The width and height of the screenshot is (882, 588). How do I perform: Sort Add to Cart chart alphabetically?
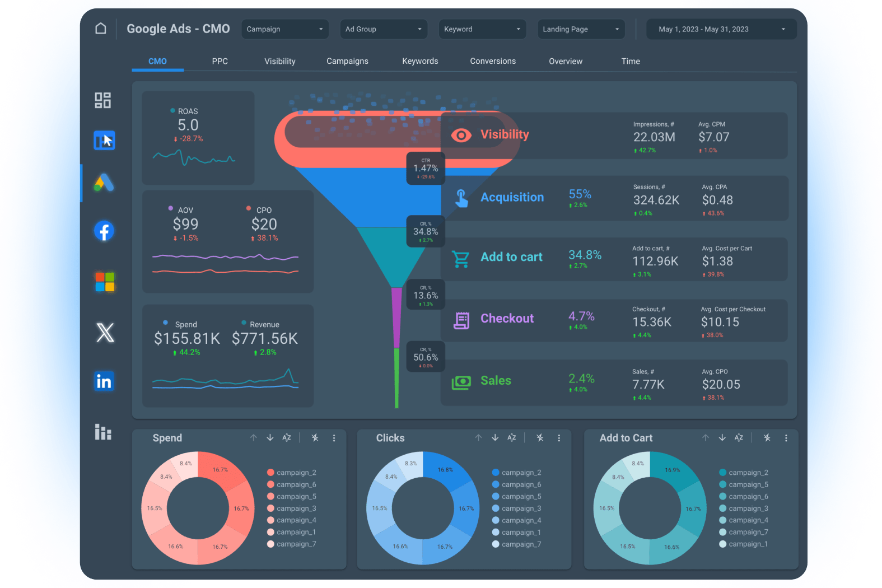pyautogui.click(x=739, y=438)
